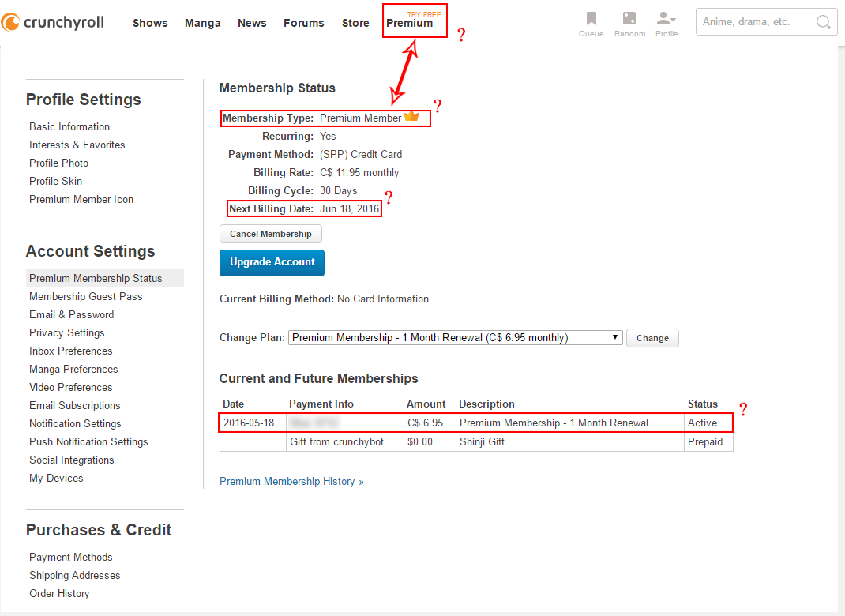
Task: Click 'No Card Information' text
Action: pyautogui.click(x=383, y=299)
